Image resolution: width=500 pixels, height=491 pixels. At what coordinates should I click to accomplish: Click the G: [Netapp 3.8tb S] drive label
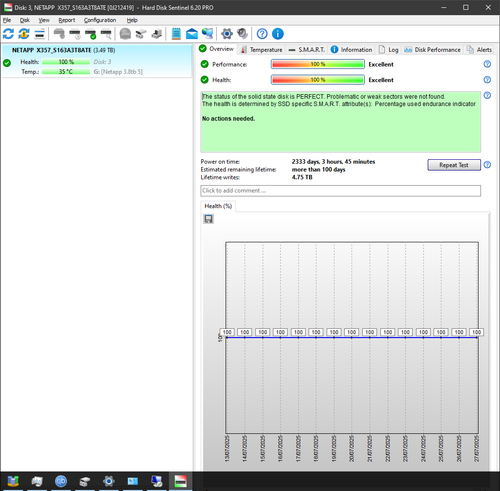(x=118, y=71)
